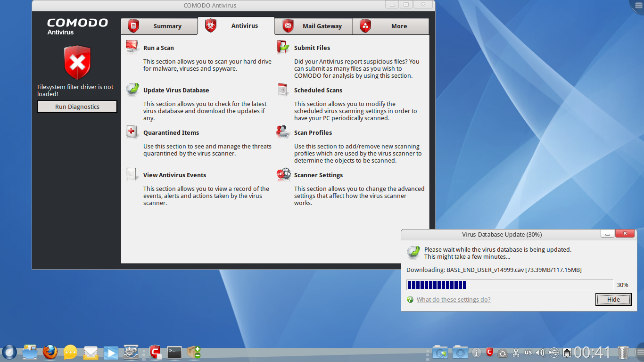Click the 'Filesystem filter driver is not loaded!' warning
Screen dimensions: 644x362
(75, 90)
